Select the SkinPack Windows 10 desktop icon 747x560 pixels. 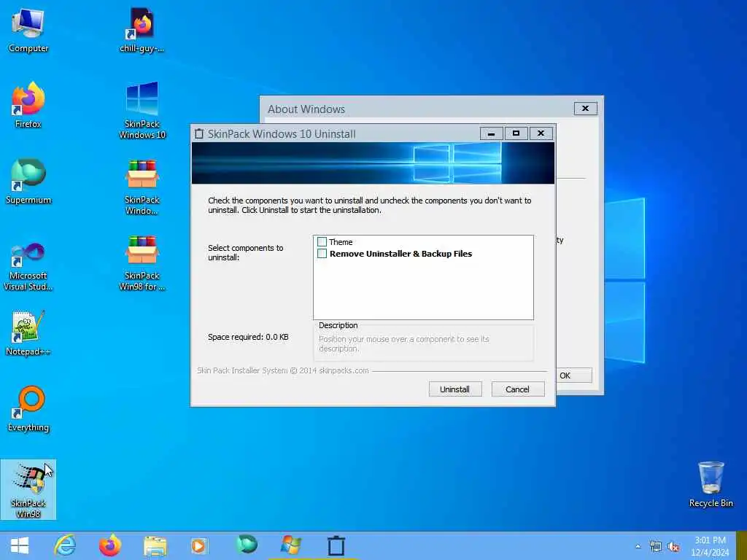pos(142,111)
